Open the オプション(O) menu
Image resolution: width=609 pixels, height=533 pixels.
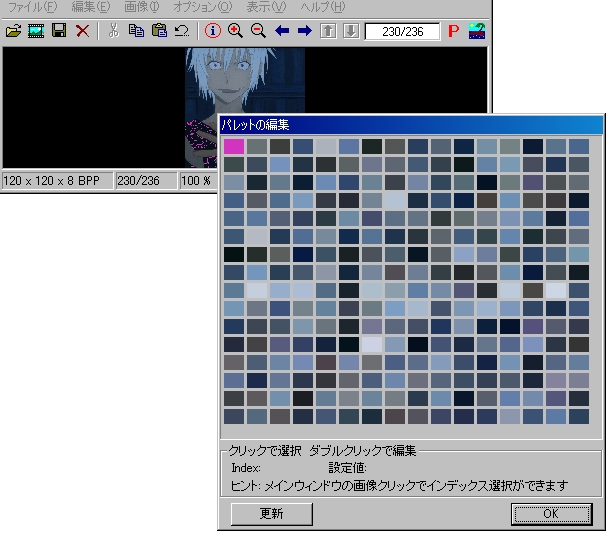[202, 7]
